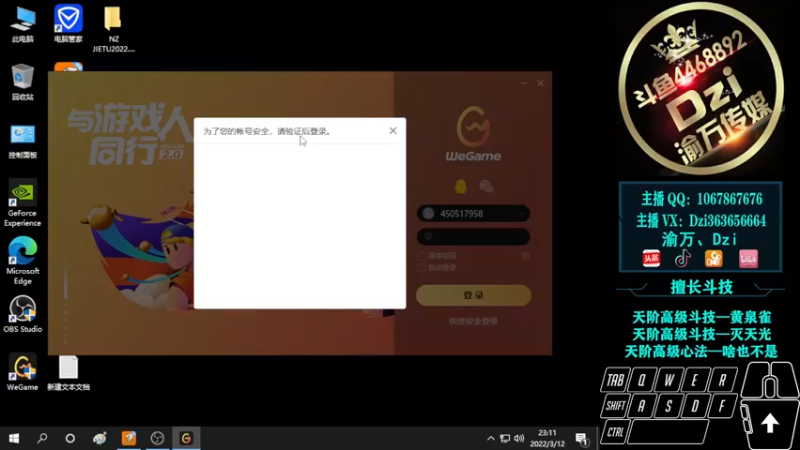Open the paint palette taskbar app

pyautogui.click(x=99, y=438)
